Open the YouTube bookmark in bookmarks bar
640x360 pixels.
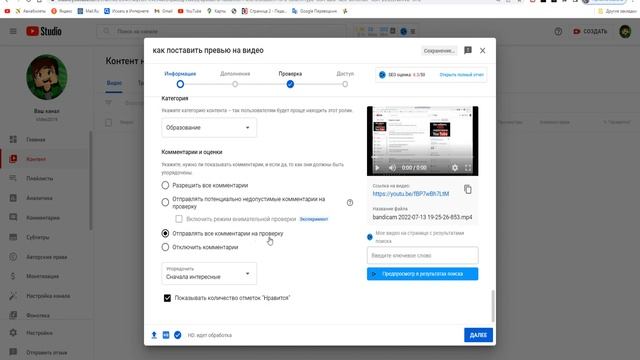click(x=189, y=11)
